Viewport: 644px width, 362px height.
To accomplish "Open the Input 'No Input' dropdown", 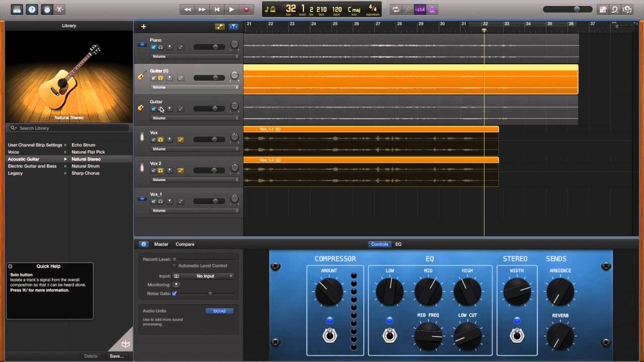I will [x=203, y=276].
